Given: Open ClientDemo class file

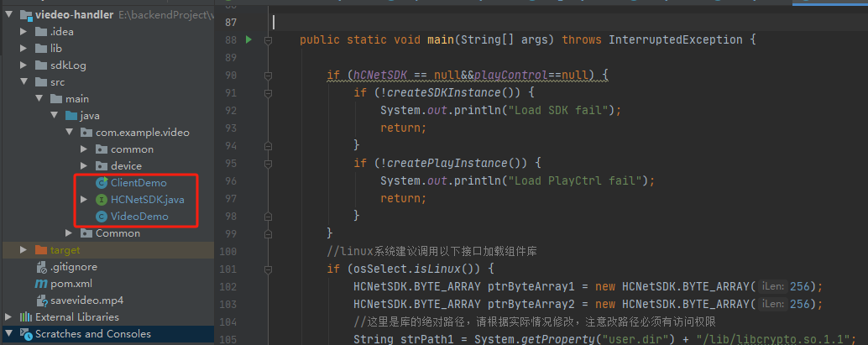Looking at the screenshot, I should click(139, 183).
